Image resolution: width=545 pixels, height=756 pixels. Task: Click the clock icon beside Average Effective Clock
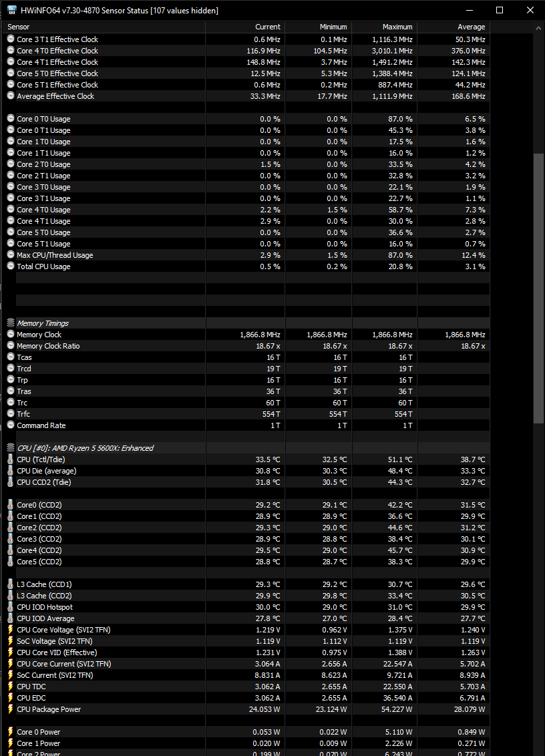click(x=11, y=96)
